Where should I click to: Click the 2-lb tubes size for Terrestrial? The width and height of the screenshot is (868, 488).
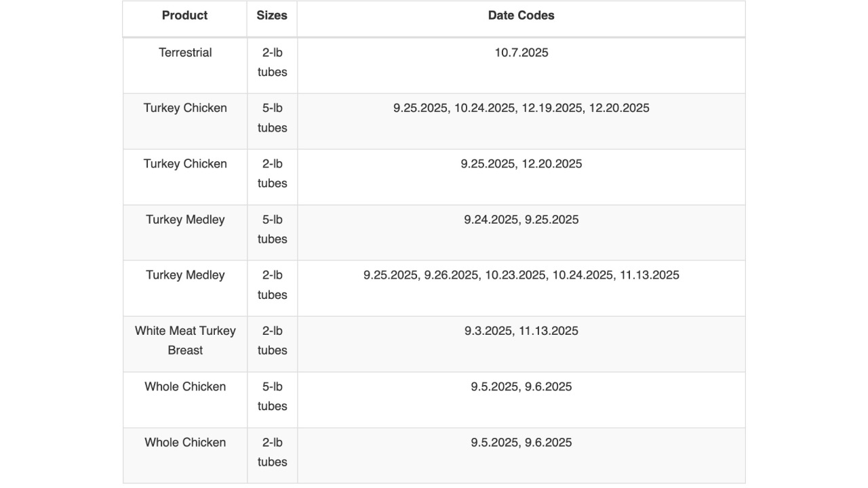tap(272, 62)
